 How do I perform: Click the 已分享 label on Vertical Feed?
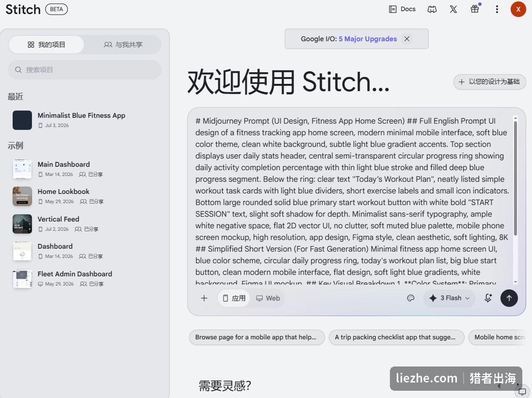point(91,229)
